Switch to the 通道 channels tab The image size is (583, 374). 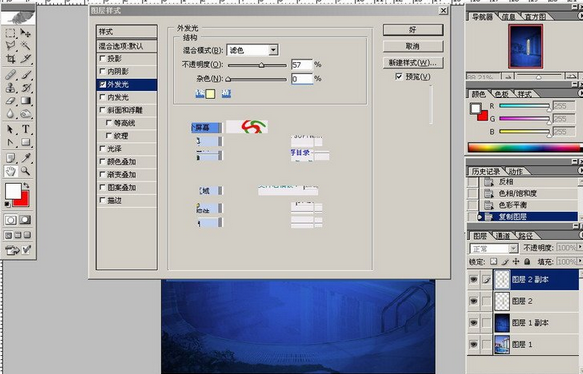click(503, 236)
